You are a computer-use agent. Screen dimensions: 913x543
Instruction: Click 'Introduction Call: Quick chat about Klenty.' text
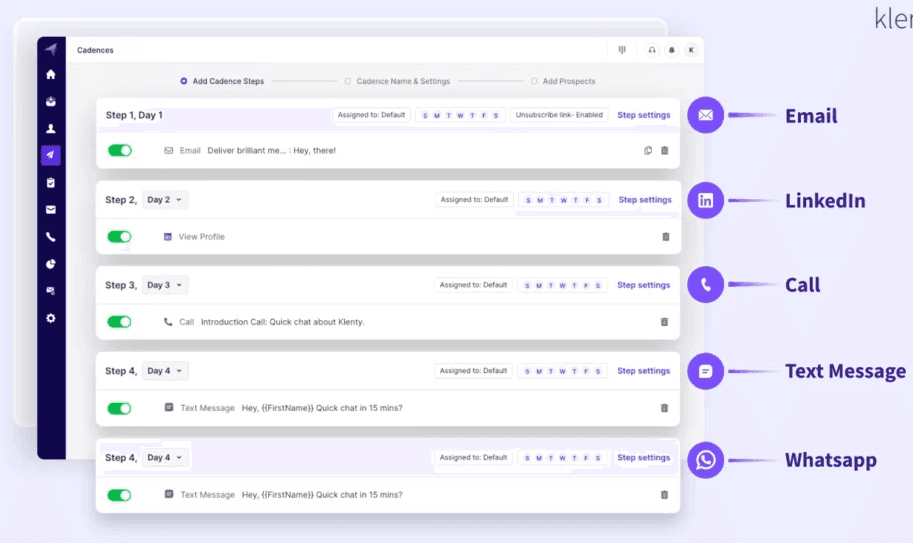coord(282,322)
